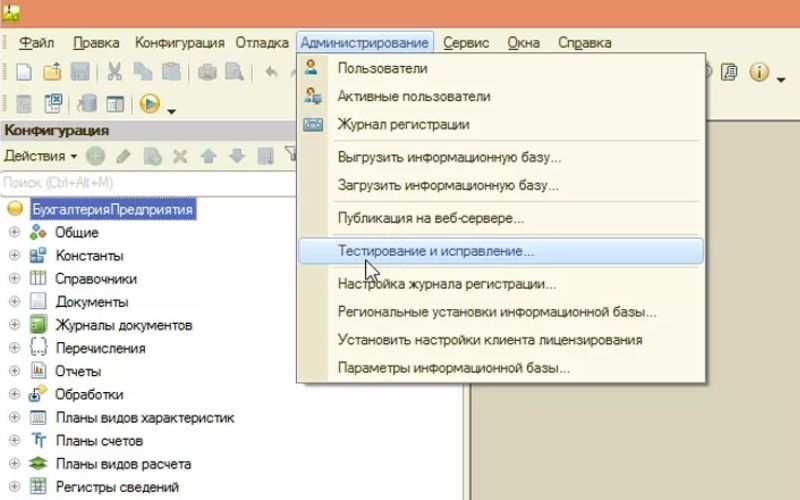The width and height of the screenshot is (800, 500).
Task: Click the syntax helper icon beside info icon
Action: pos(730,72)
